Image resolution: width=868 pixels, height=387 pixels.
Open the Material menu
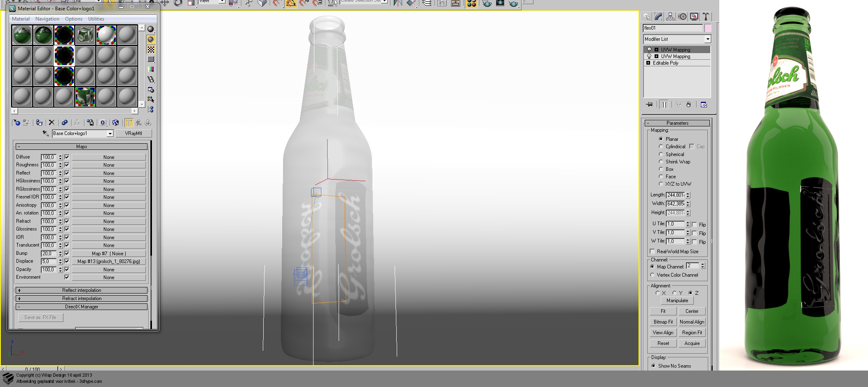click(x=21, y=19)
